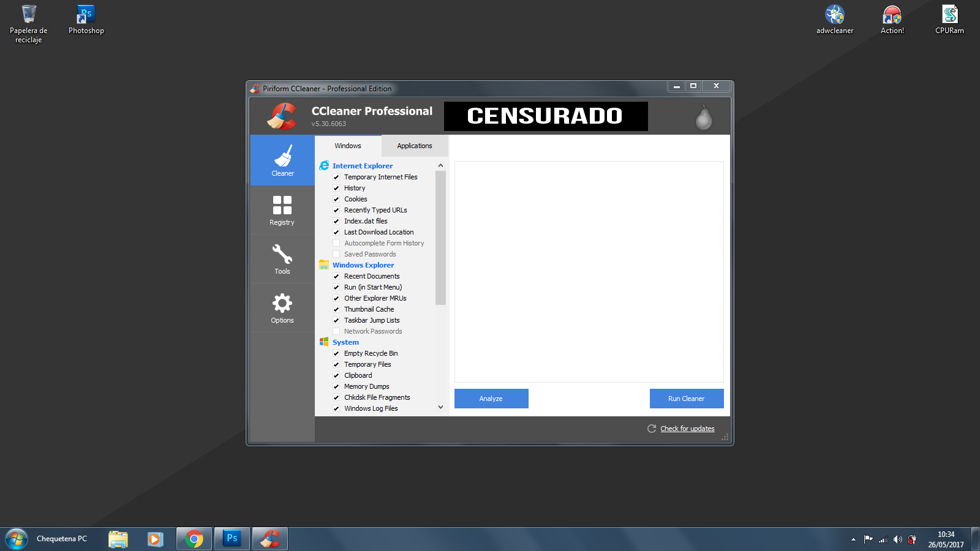This screenshot has height=551, width=980.
Task: Click the Run Cleaner button
Action: (x=687, y=399)
